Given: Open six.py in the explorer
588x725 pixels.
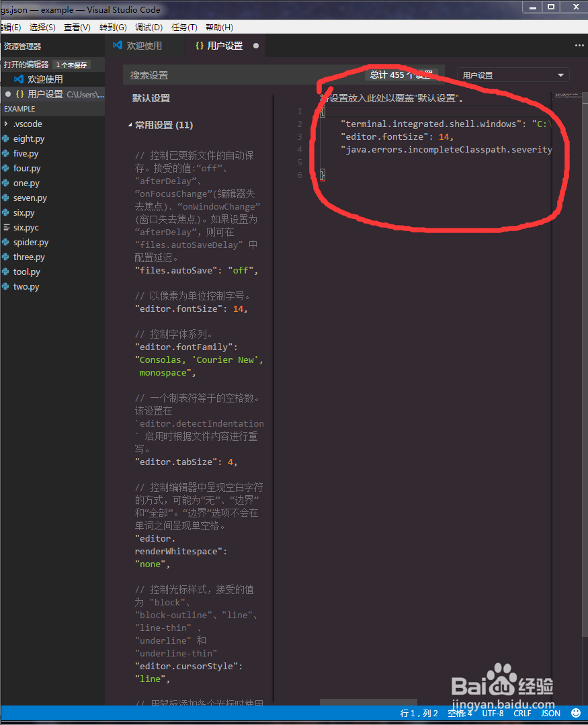Looking at the screenshot, I should click(52, 213).
